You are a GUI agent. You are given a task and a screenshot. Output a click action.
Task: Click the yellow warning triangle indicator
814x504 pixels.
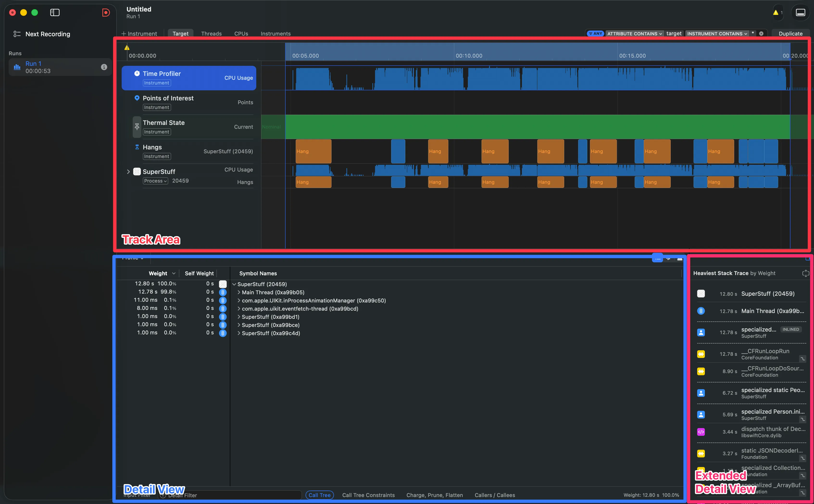click(776, 13)
